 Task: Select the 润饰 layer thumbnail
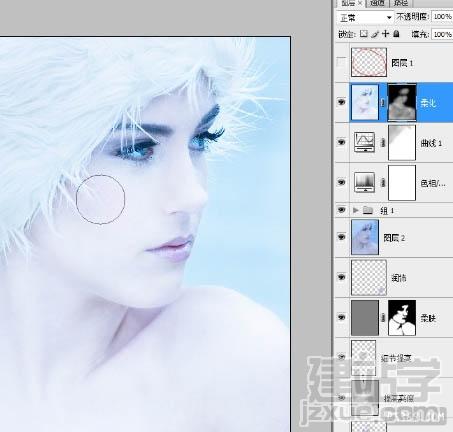[x=369, y=277]
